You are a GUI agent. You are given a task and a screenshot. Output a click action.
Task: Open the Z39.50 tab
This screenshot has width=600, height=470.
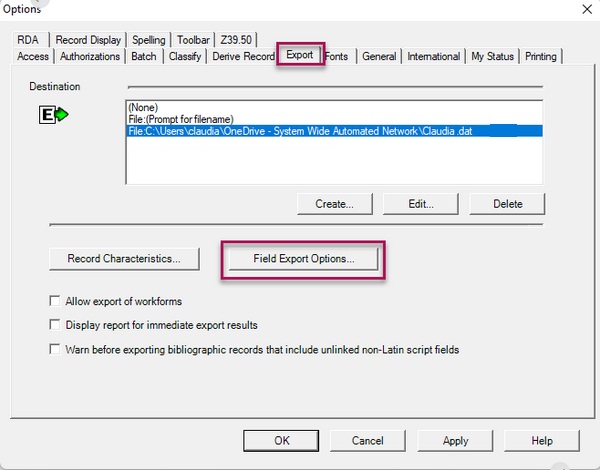[236, 40]
